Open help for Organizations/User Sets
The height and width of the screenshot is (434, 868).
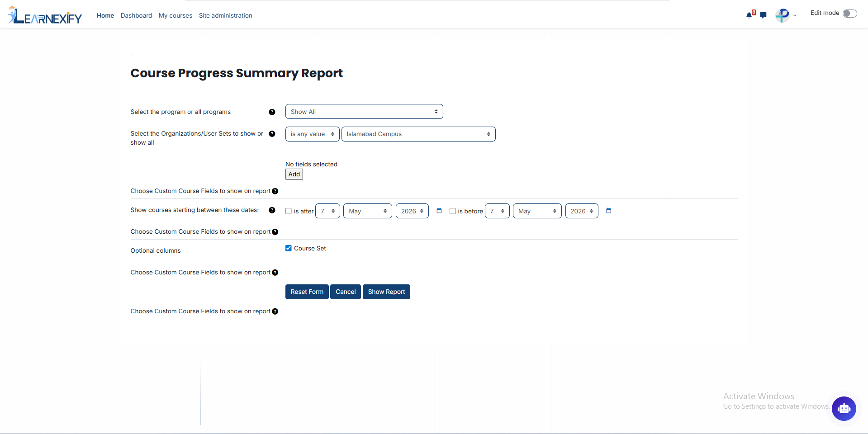pyautogui.click(x=272, y=134)
